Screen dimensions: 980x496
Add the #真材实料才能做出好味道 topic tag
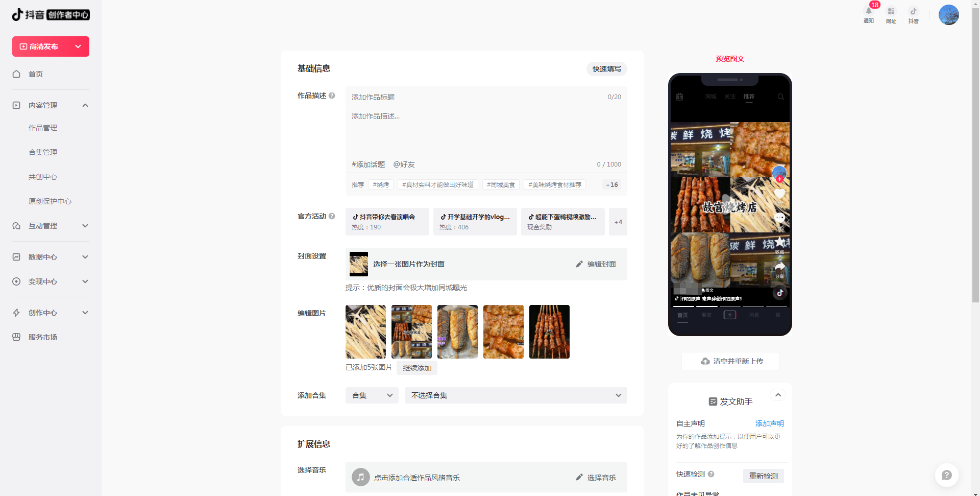pos(438,185)
